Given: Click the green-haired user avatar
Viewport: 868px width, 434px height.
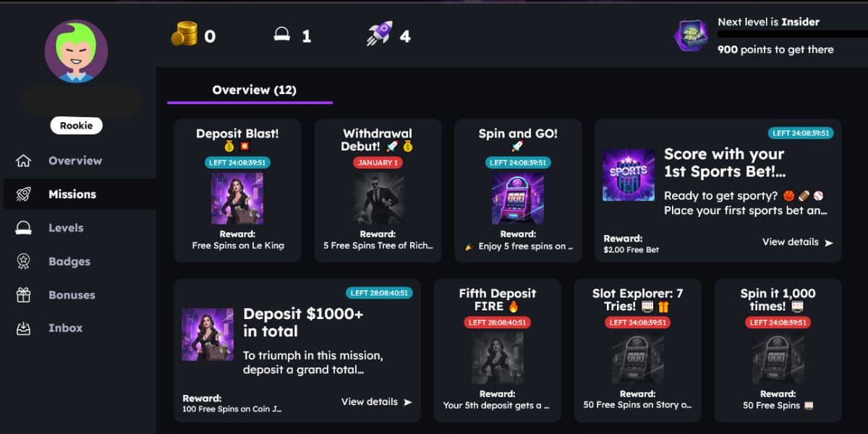Looking at the screenshot, I should [76, 51].
